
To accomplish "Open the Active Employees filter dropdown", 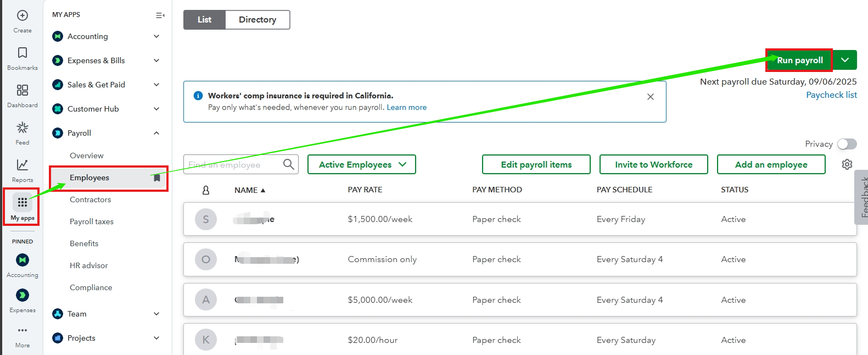I will [362, 164].
